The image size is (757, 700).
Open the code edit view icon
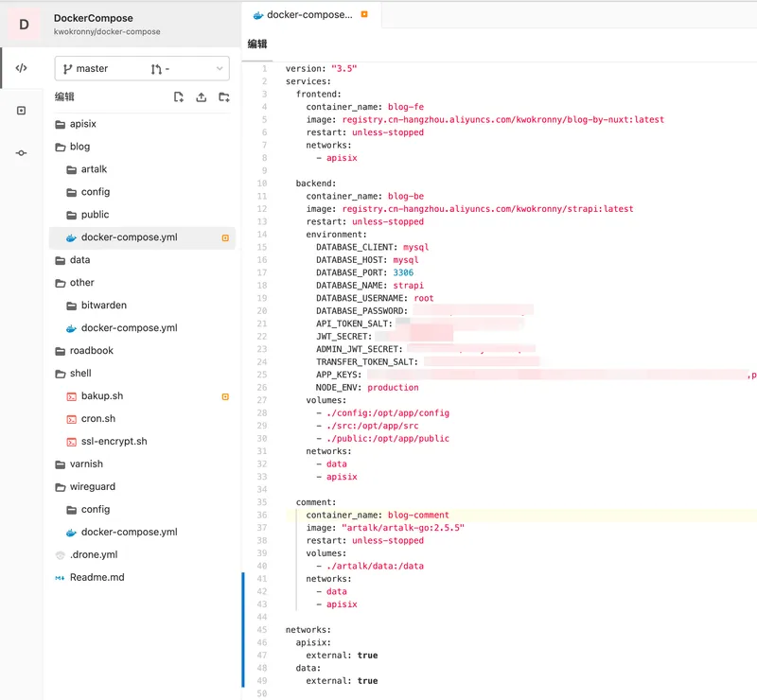(21, 68)
